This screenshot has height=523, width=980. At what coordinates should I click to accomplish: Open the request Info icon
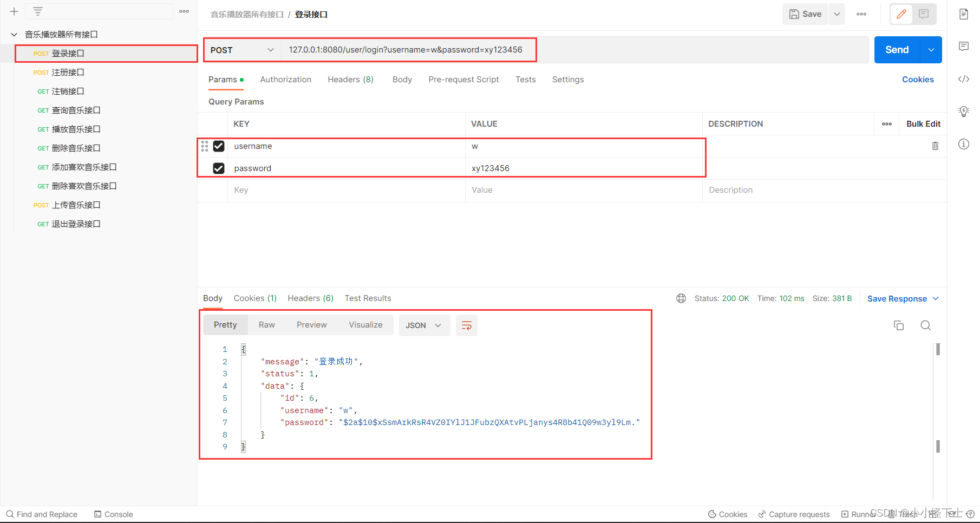coord(964,144)
